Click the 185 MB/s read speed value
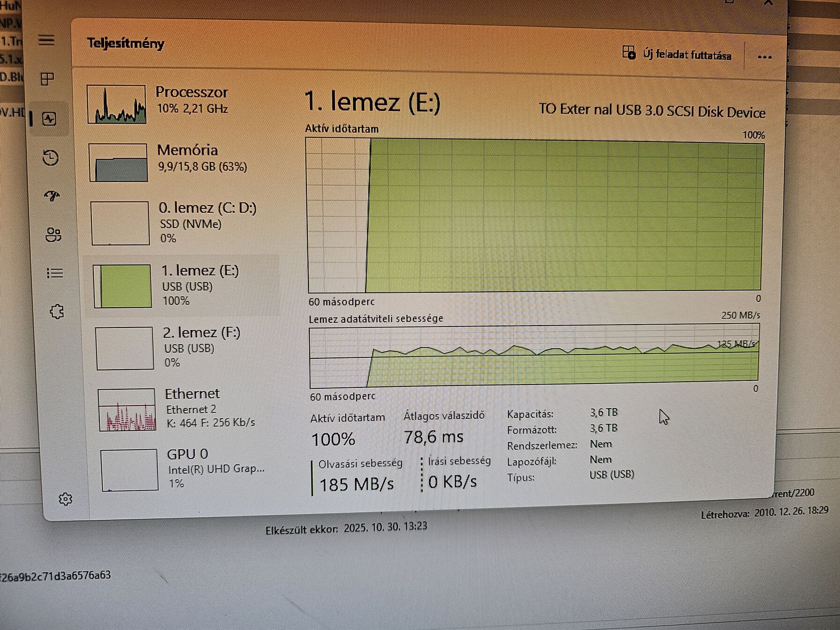840x630 pixels. [357, 484]
